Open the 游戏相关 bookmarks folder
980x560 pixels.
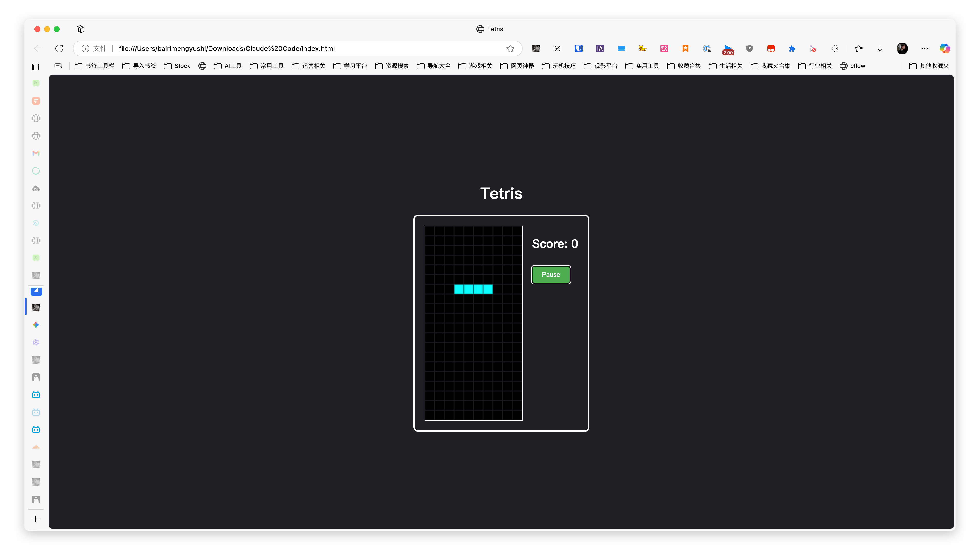click(476, 66)
